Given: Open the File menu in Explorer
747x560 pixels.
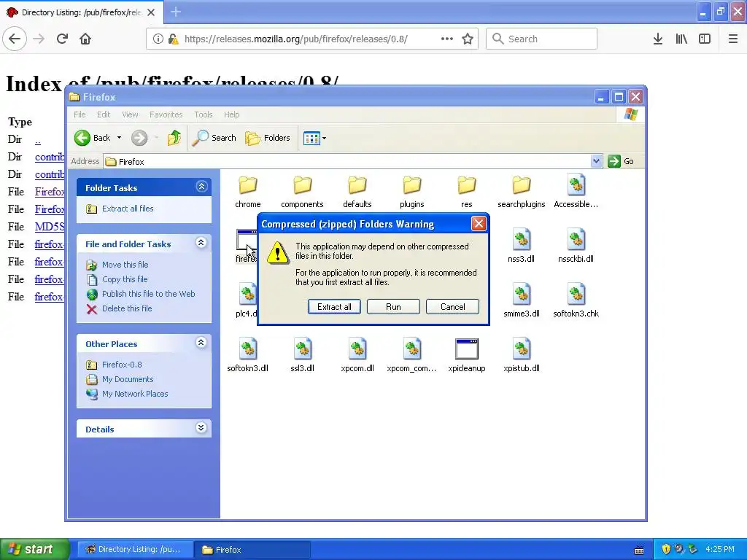Looking at the screenshot, I should coord(80,114).
